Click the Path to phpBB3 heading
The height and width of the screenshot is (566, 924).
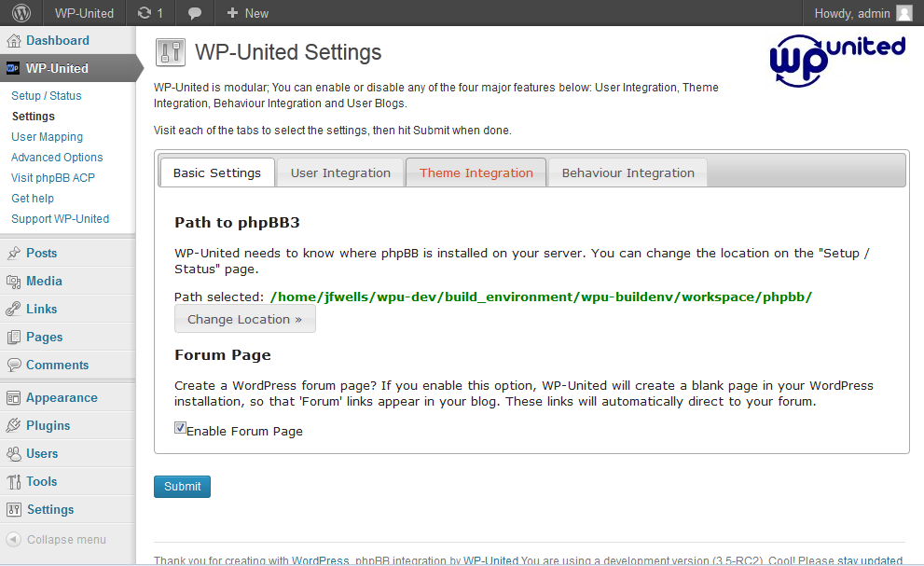(x=237, y=222)
